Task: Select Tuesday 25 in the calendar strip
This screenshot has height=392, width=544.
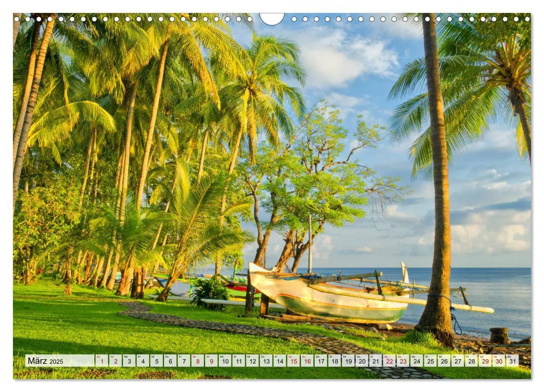Action: [x=430, y=361]
